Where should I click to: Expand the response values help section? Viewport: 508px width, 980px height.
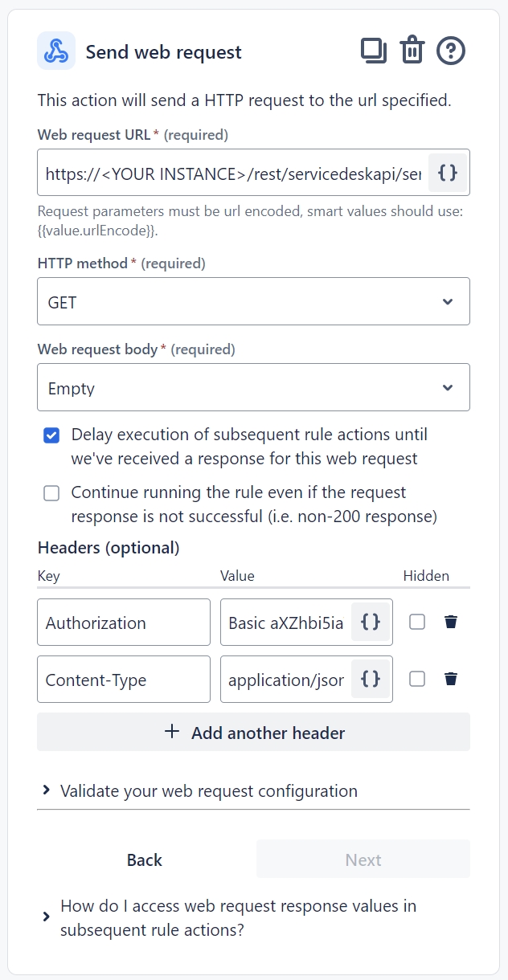coord(238,917)
